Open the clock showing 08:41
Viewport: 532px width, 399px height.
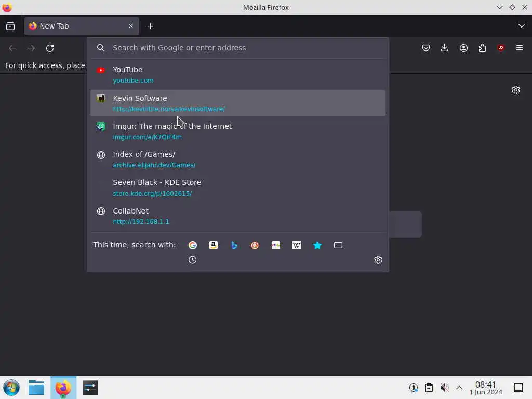coord(486,388)
